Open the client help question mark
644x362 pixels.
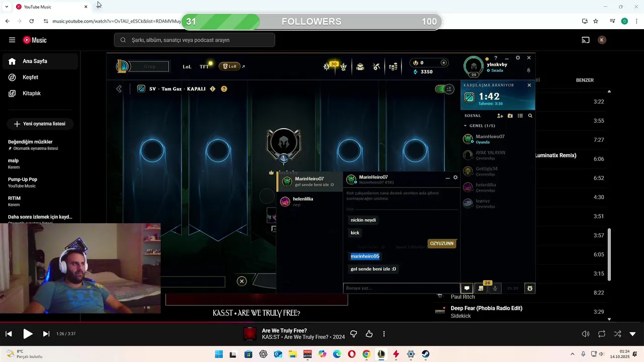tap(496, 58)
